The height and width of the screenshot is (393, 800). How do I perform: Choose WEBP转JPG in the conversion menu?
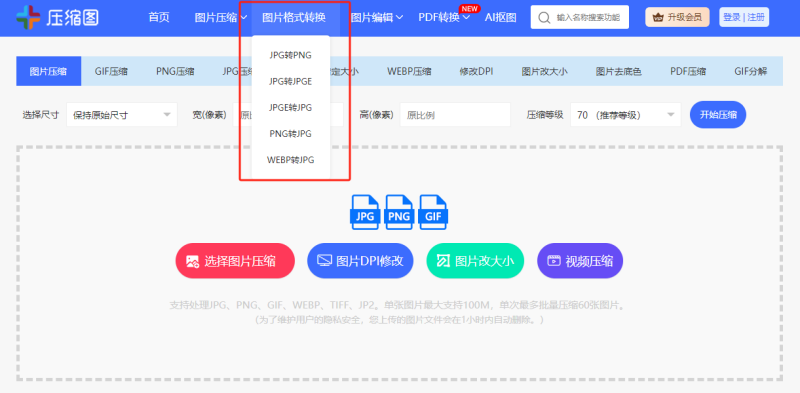[x=291, y=160]
